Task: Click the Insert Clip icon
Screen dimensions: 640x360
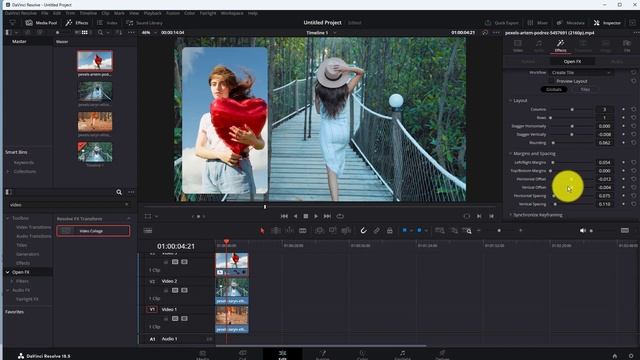Action: [x=319, y=231]
